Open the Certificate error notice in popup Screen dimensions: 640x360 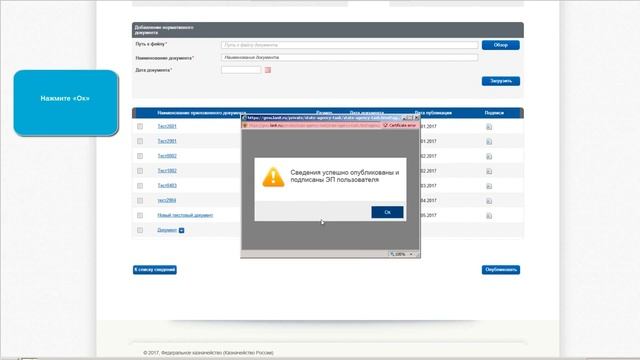coord(400,125)
